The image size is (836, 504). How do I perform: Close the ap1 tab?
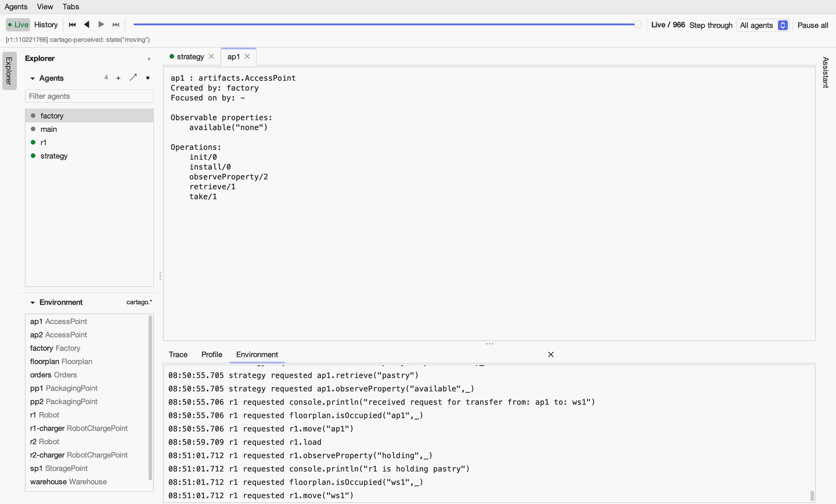click(x=247, y=56)
